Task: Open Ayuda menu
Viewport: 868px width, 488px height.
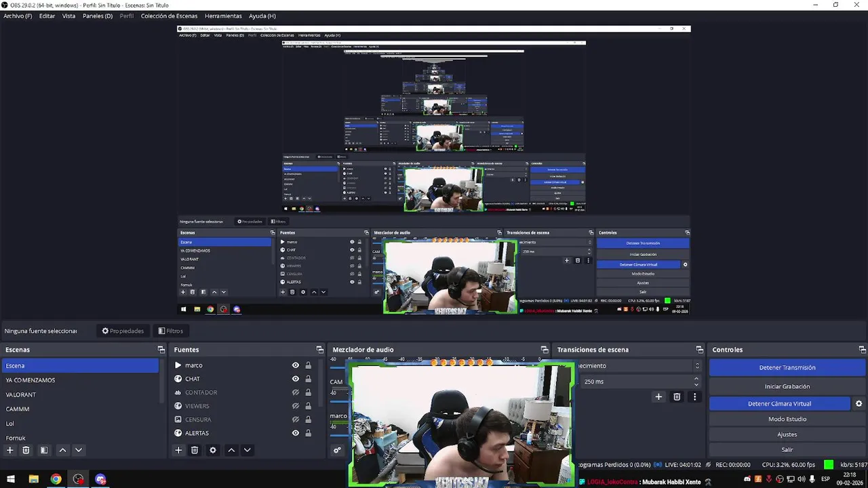Action: tap(262, 16)
